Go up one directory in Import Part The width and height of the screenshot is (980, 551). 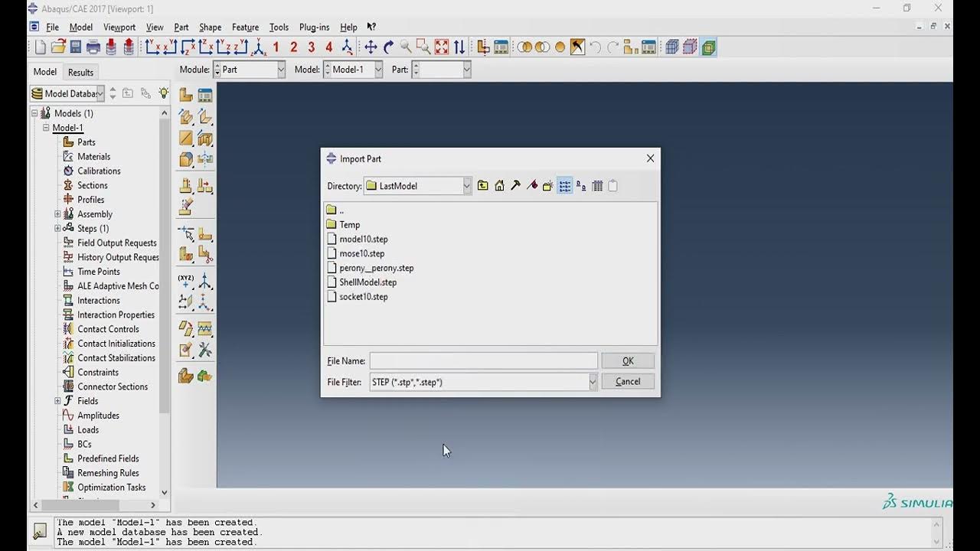(482, 186)
